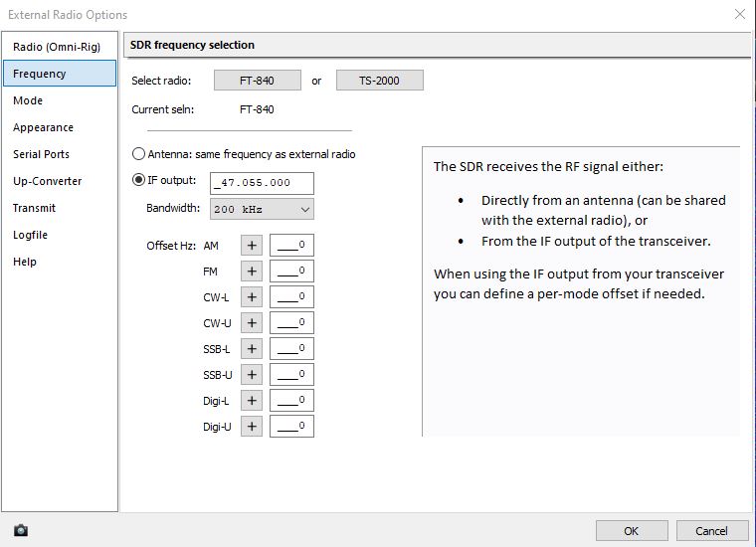Toggle the AM offset sign button
The width and height of the screenshot is (756, 547).
252,245
